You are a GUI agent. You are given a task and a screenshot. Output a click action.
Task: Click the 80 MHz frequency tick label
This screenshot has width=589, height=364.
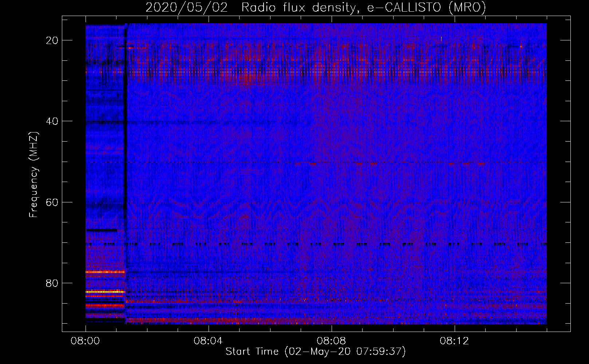click(x=52, y=283)
